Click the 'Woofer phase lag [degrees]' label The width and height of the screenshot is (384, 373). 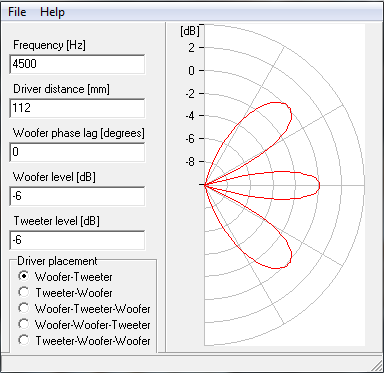[x=79, y=133]
